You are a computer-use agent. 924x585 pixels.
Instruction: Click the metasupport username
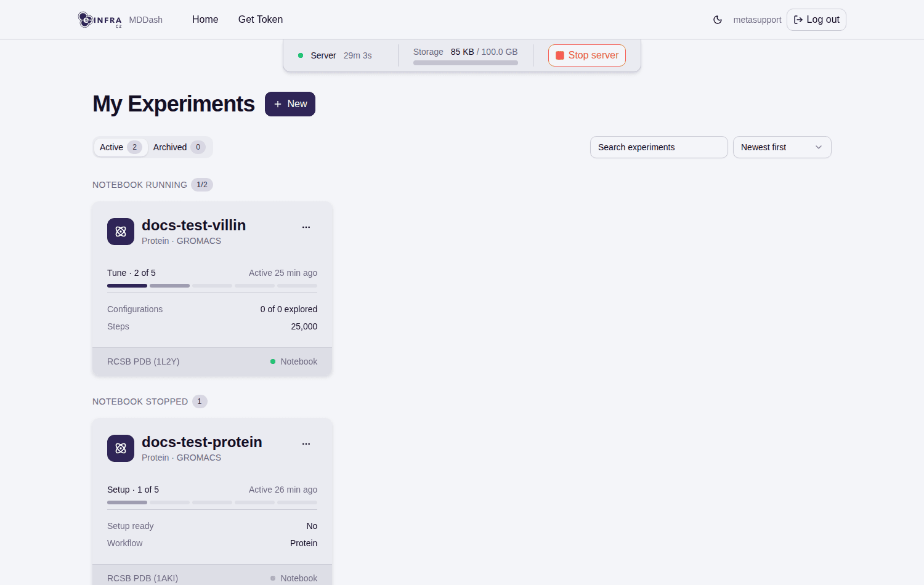coord(757,20)
